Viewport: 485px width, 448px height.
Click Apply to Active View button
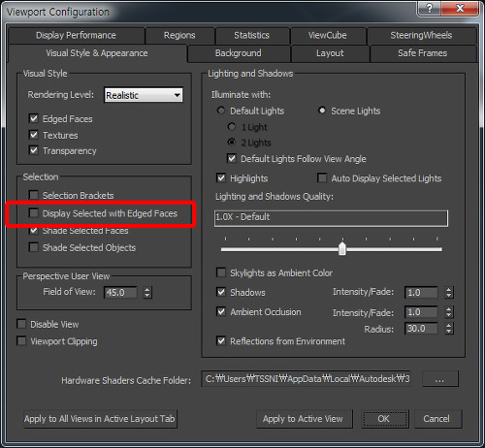pyautogui.click(x=305, y=419)
